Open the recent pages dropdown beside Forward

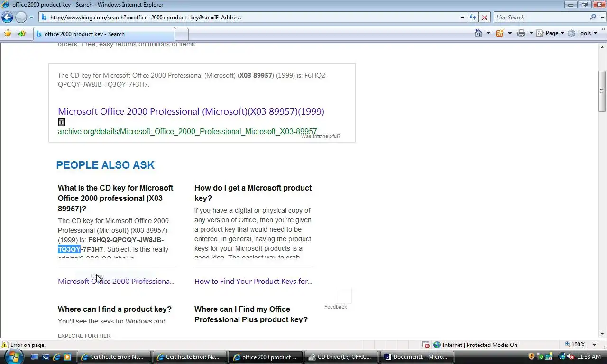pyautogui.click(x=31, y=18)
